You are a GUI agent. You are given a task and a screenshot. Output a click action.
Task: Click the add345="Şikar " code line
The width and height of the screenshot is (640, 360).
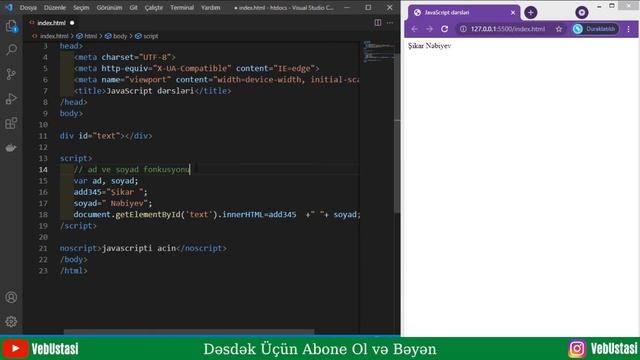pos(111,192)
